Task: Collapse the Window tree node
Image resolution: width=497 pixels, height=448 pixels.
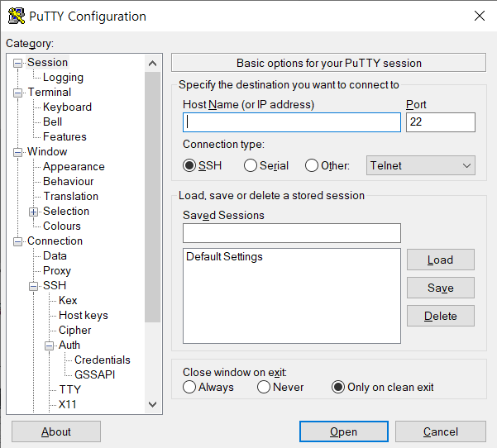Action: 17,152
